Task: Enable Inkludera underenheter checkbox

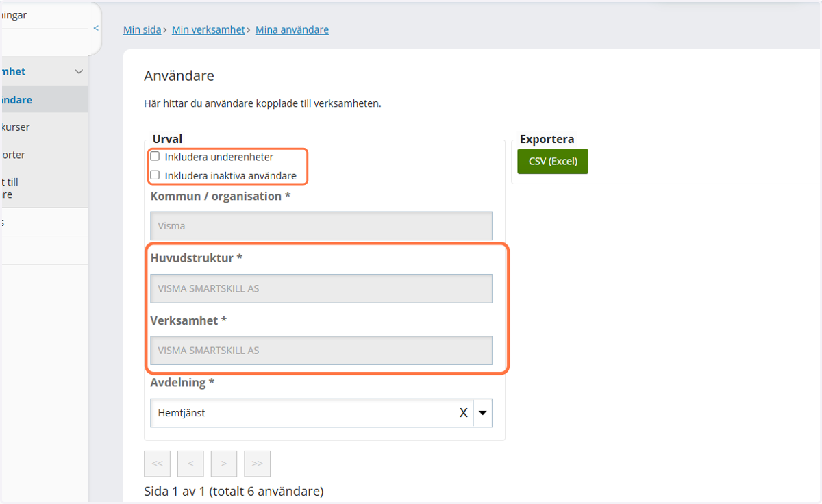Action: tap(155, 156)
